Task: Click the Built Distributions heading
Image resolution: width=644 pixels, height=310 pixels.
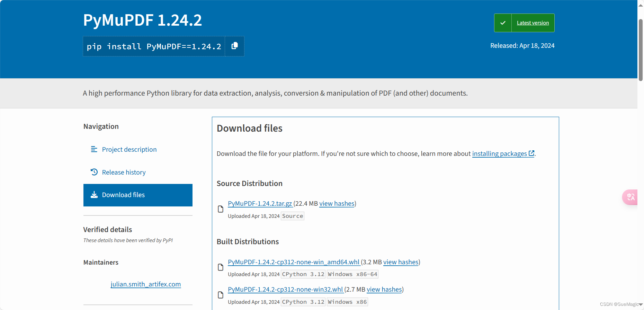Action: point(248,241)
